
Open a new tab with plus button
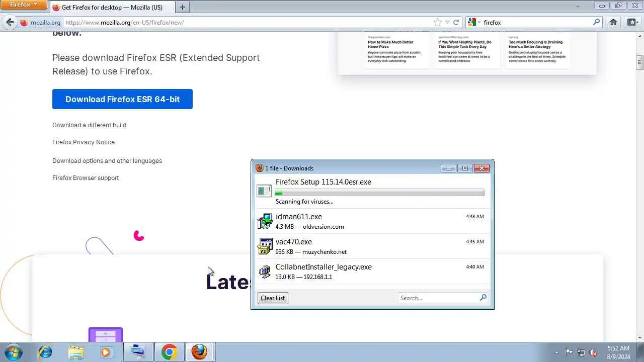pyautogui.click(x=182, y=7)
